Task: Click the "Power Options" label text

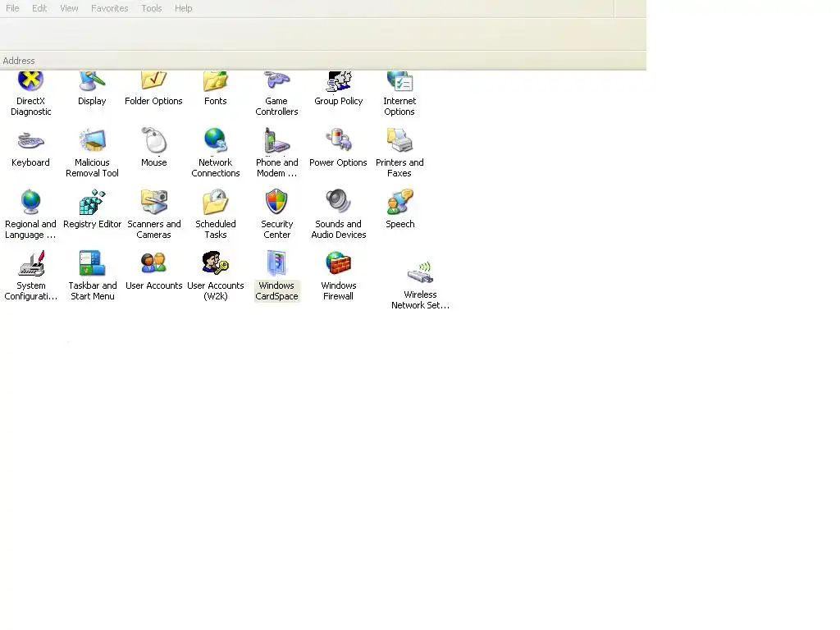Action: tap(339, 162)
